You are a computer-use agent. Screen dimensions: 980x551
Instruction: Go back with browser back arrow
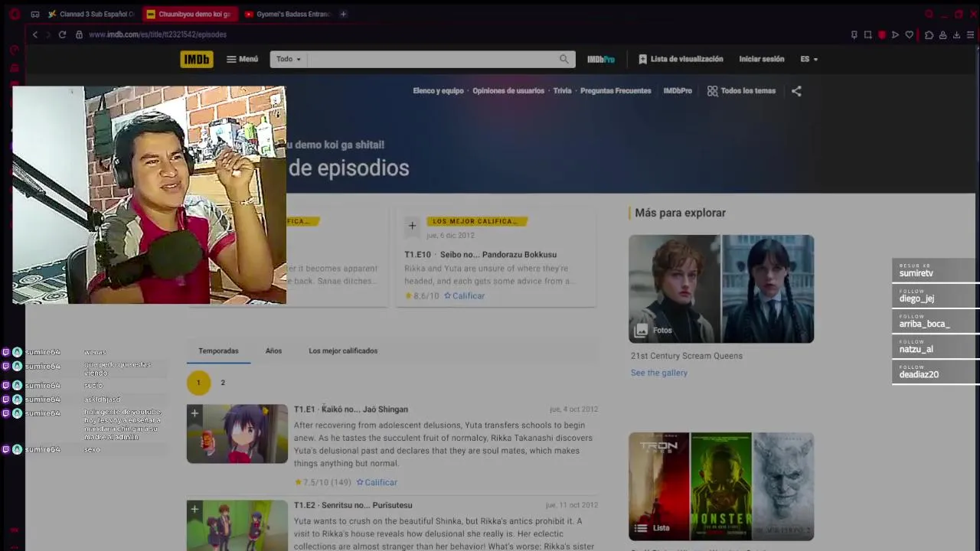tap(34, 34)
